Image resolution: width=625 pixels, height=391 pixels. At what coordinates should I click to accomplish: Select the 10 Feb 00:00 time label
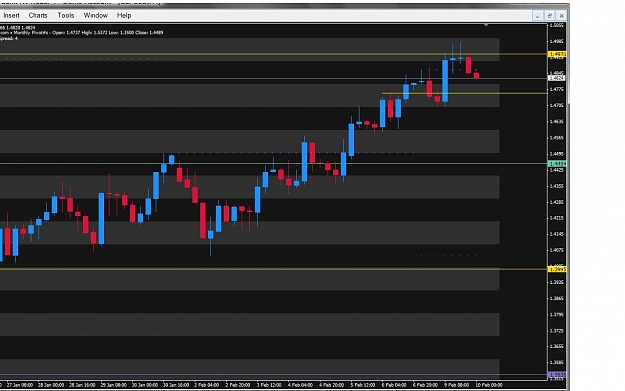[x=489, y=385]
